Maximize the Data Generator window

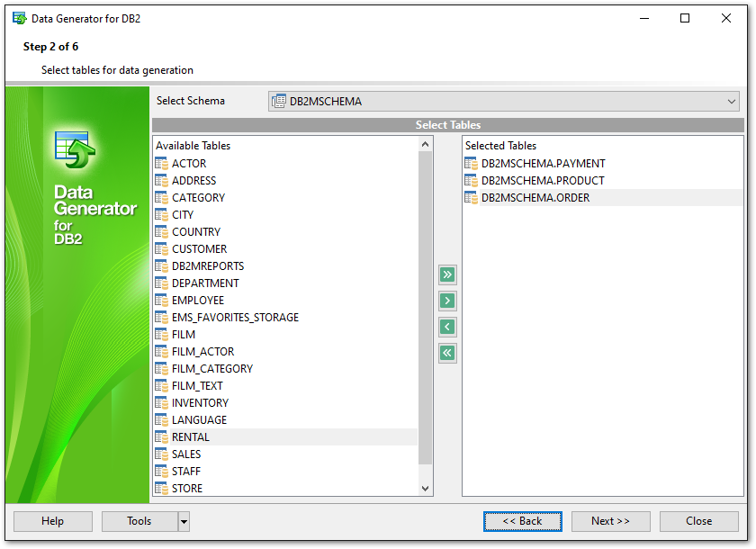point(685,18)
